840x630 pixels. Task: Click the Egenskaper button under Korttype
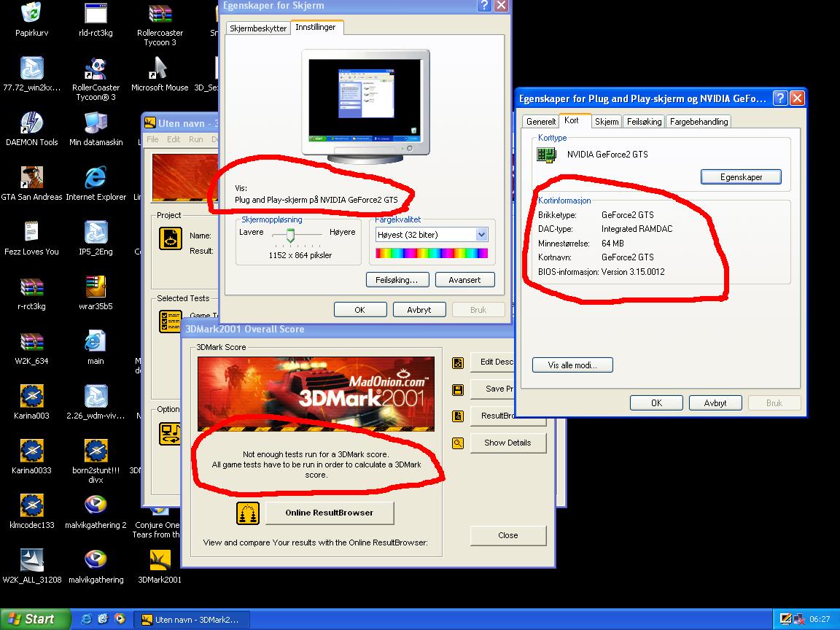[x=741, y=176]
